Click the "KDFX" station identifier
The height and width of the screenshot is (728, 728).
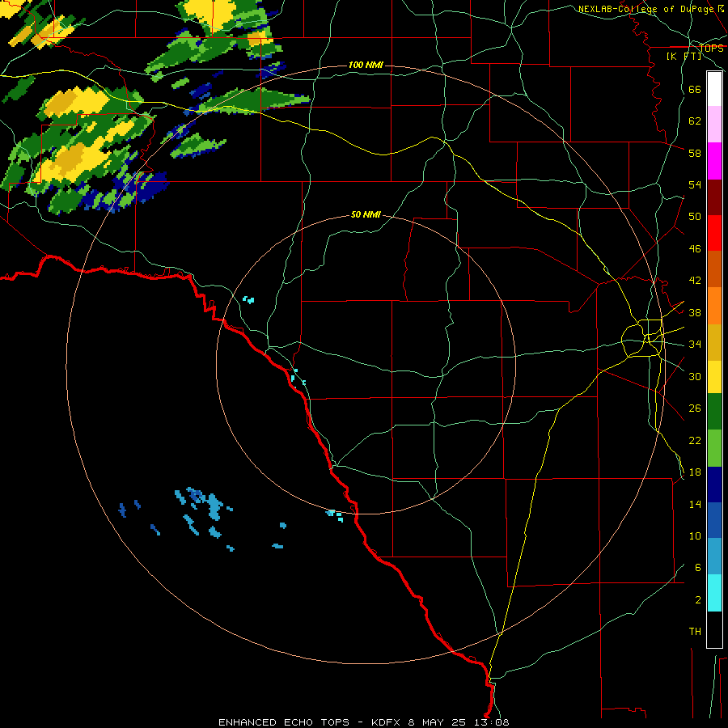point(385,722)
